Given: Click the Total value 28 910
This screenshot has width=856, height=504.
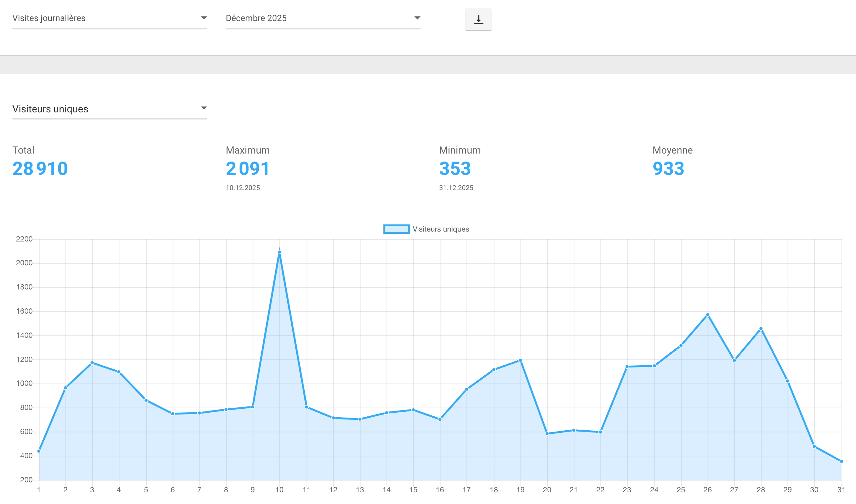Looking at the screenshot, I should coord(40,169).
